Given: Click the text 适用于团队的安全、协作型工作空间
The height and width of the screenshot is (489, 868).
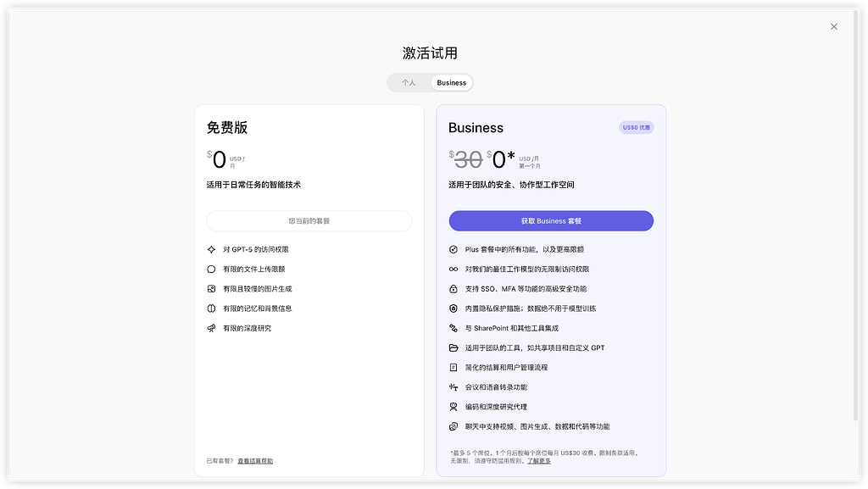Looking at the screenshot, I should pyautogui.click(x=511, y=185).
